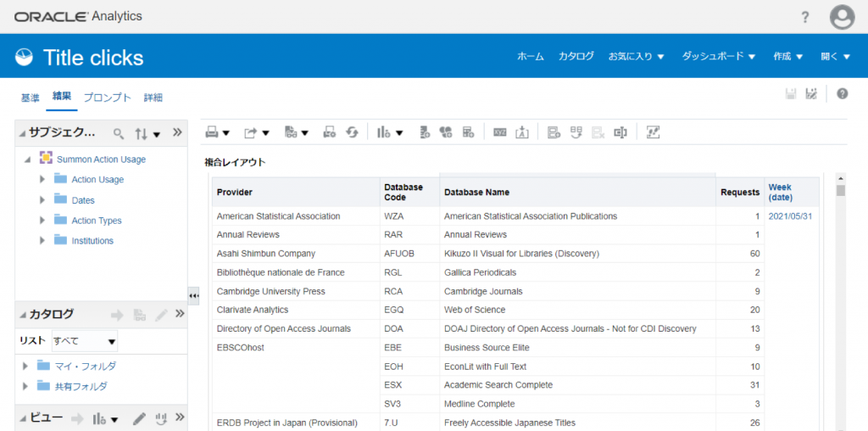Viewport: 868px width, 431px height.
Task: Click the duplicate compound layout icon
Action: 554,132
